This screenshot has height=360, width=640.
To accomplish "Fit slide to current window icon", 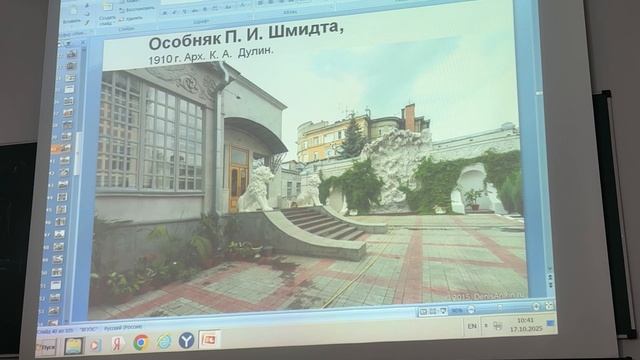I will 549,305.
